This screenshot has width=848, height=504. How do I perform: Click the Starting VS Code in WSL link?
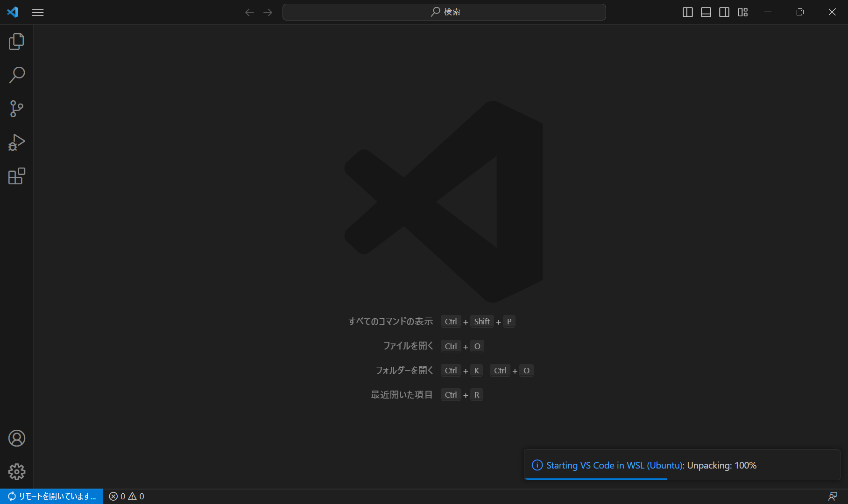tap(615, 465)
